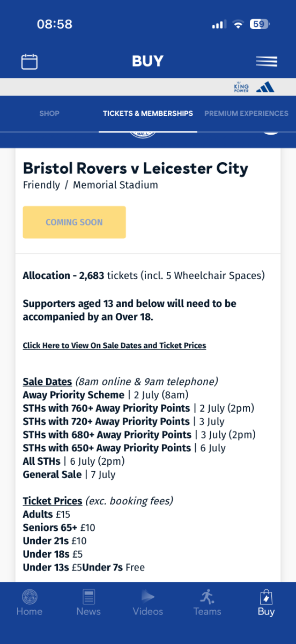Switch to the Shop tab
This screenshot has width=296, height=644.
(x=49, y=113)
